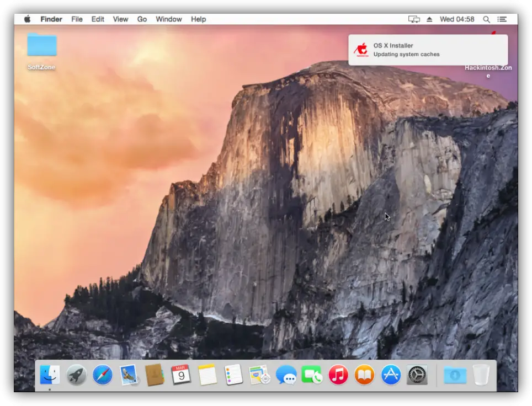Open Mail stamp icon in Dock
The width and height of the screenshot is (532, 406).
129,375
